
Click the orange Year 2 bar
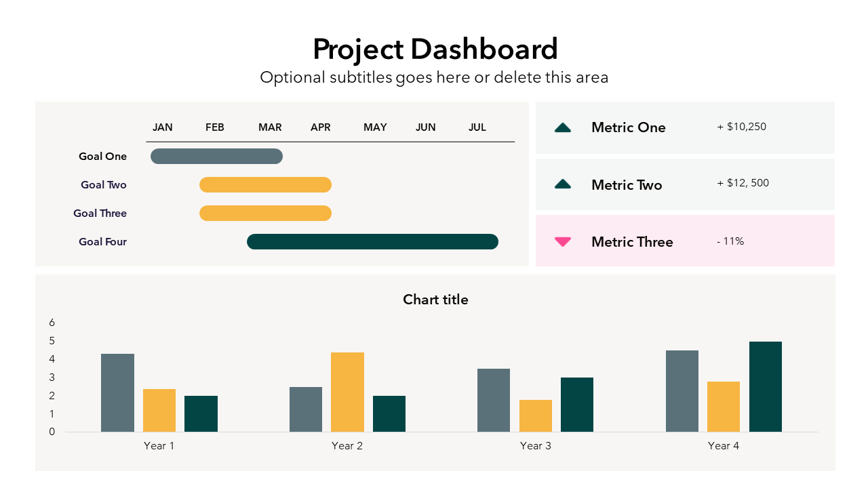pyautogui.click(x=347, y=392)
